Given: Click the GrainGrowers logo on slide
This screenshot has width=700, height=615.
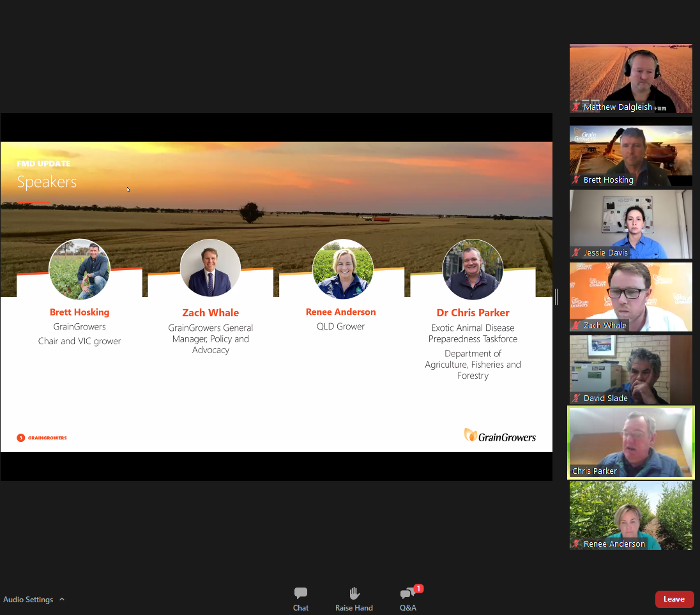Looking at the screenshot, I should [x=500, y=436].
